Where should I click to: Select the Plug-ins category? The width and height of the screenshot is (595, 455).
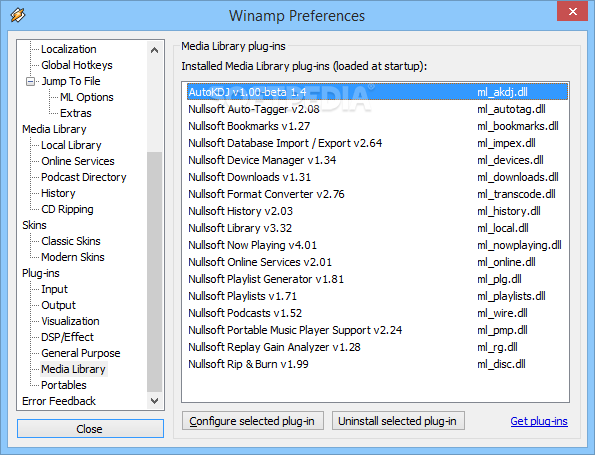[41, 273]
